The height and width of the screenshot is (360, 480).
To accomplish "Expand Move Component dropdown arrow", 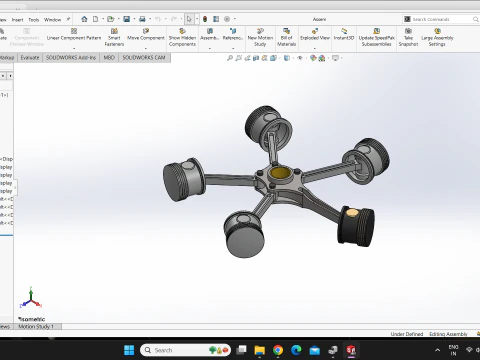I will pos(146,48).
